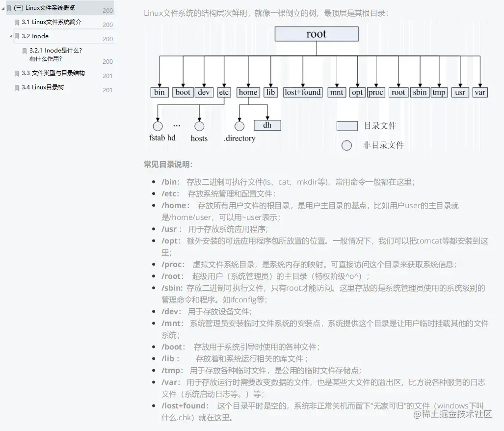Click bookmark icon next to "3.3 文件类型与目录结构"
The width and height of the screenshot is (504, 431).
[16, 73]
